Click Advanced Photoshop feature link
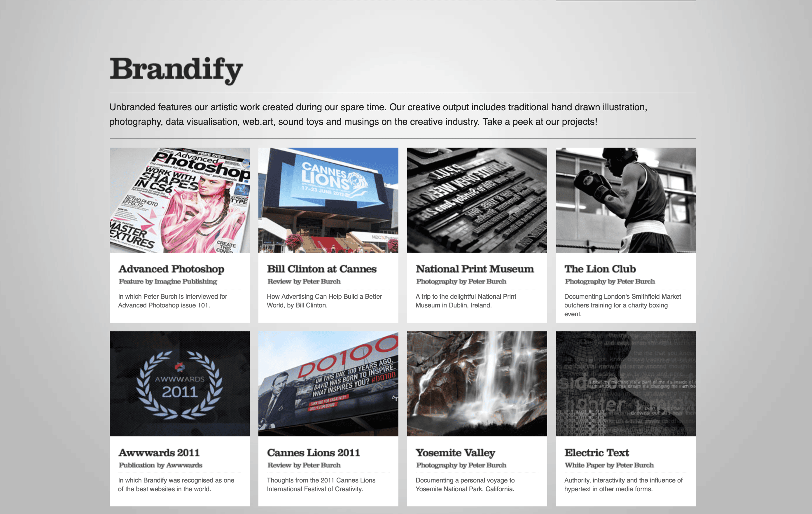The image size is (812, 514). click(x=171, y=269)
